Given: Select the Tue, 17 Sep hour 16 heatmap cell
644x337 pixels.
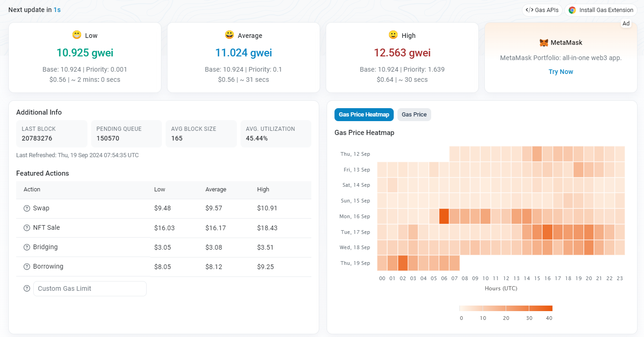Looking at the screenshot, I should (x=548, y=232).
